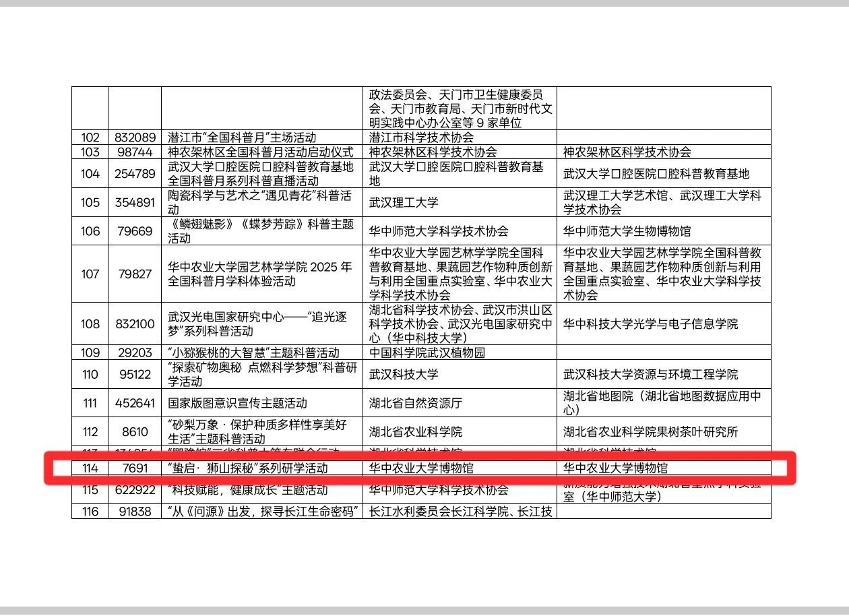The image size is (849, 616).
Task: Select the cell with value 7691
Action: tap(134, 468)
